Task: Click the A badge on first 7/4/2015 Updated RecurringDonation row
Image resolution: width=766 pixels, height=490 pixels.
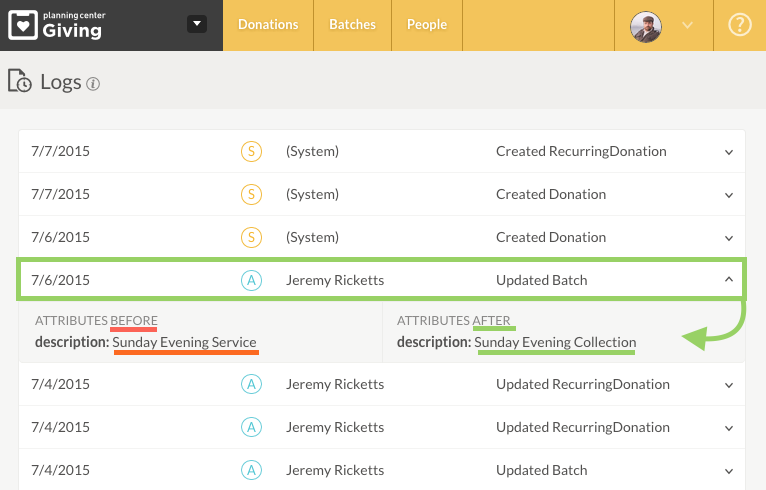Action: point(251,384)
